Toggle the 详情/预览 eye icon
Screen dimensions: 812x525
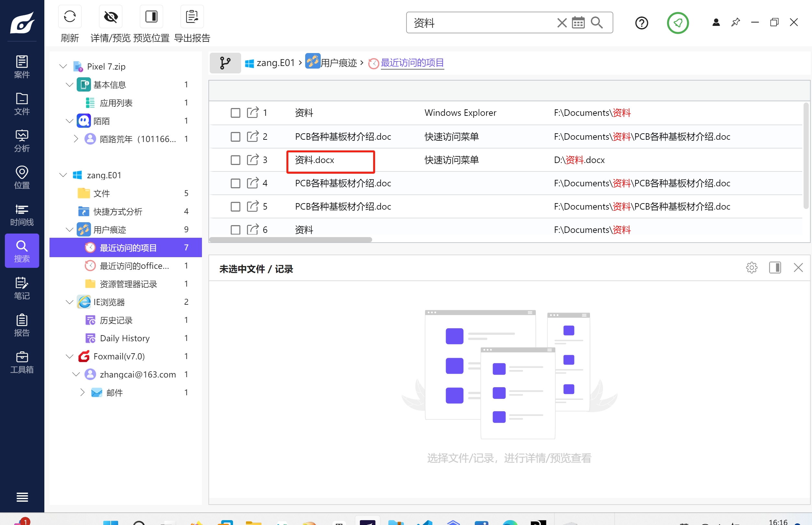click(x=110, y=16)
